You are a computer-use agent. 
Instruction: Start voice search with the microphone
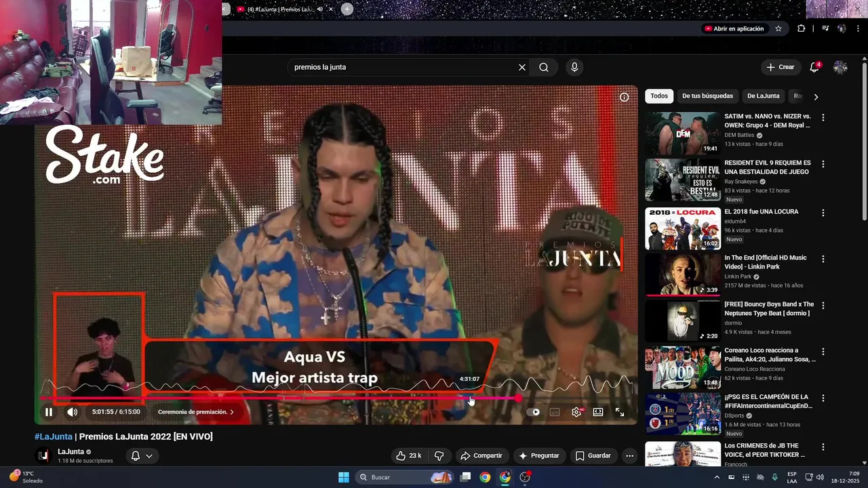574,67
